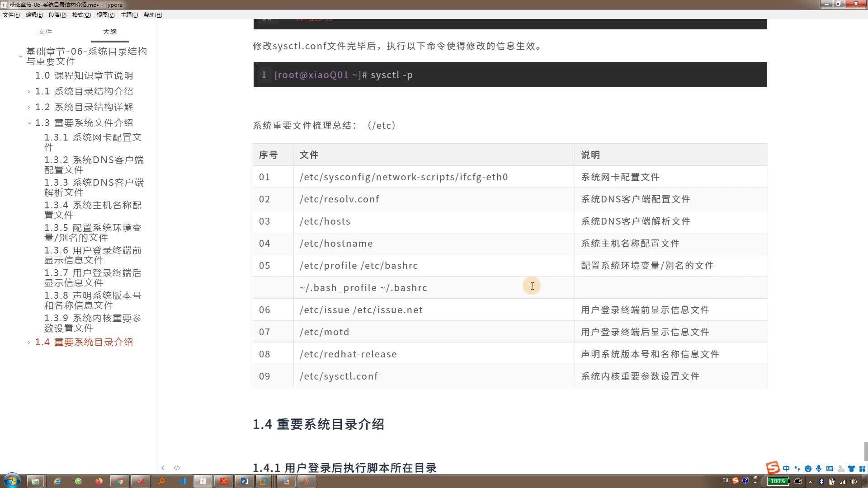Jump to outline item 1.3.4 系统主机名称配置文件

click(x=93, y=210)
